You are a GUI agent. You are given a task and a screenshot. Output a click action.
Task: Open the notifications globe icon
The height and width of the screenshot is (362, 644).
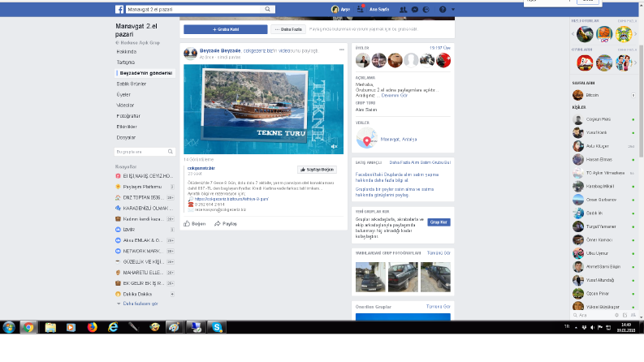pyautogui.click(x=426, y=10)
